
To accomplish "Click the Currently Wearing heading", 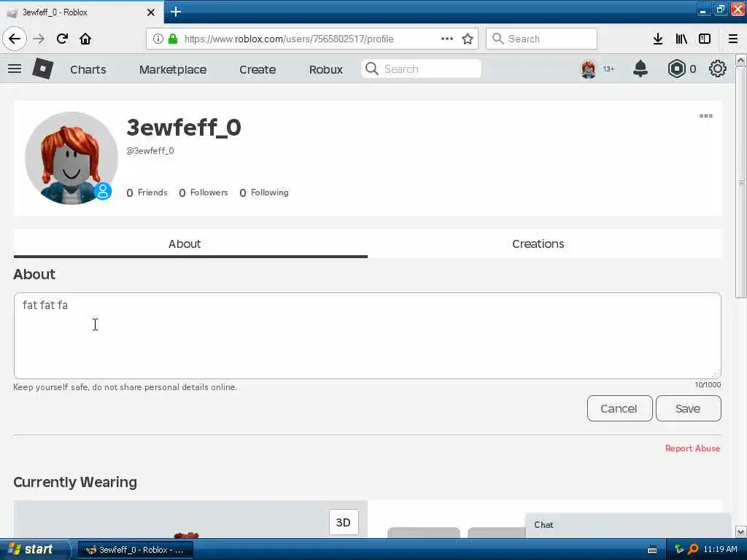I will (75, 482).
